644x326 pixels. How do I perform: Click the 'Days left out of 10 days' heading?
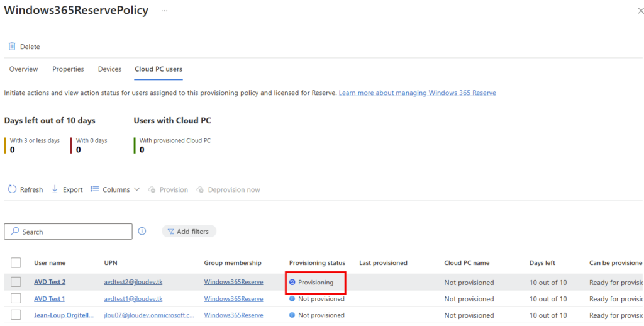point(50,121)
